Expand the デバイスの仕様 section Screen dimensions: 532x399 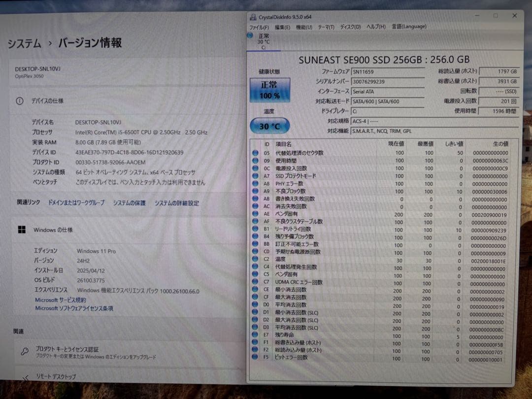coord(49,101)
